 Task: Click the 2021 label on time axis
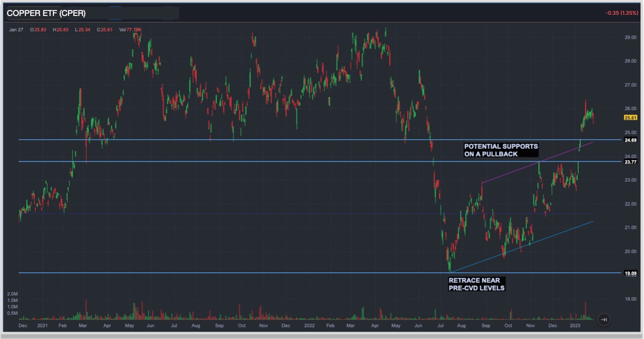(43, 326)
